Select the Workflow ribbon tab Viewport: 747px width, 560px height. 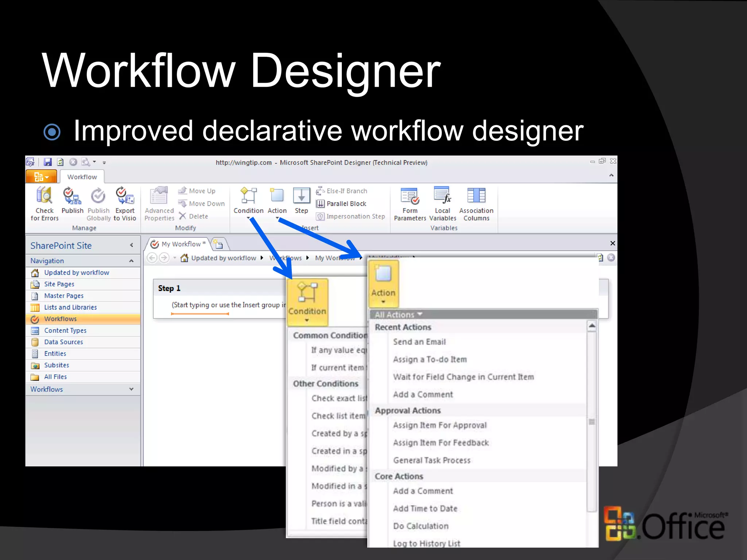click(82, 177)
